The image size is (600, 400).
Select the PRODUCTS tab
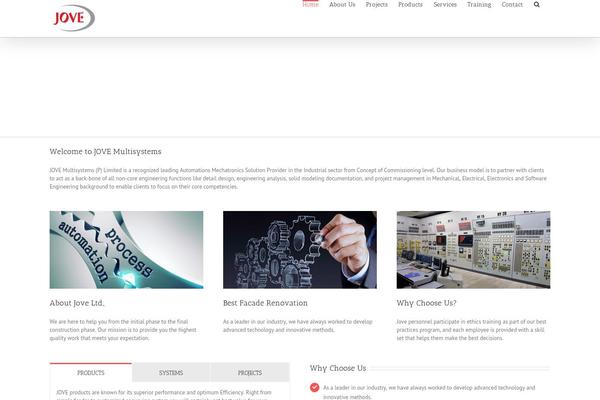(91, 372)
